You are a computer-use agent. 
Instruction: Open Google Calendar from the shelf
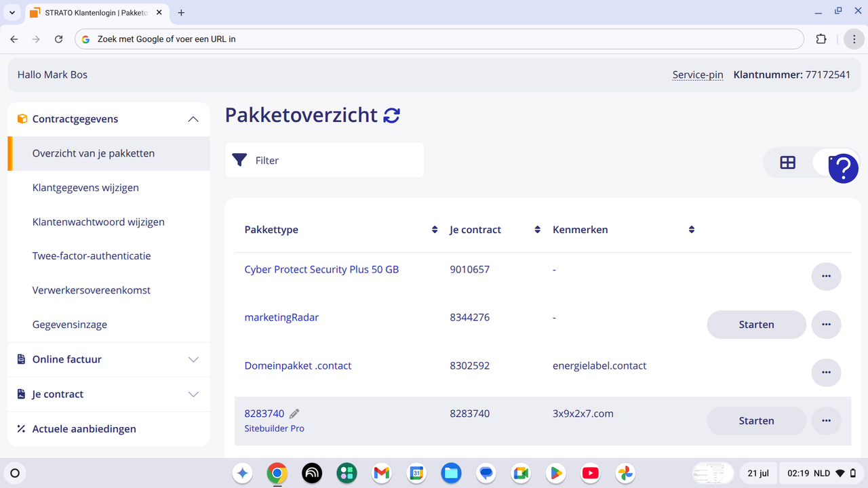416,473
